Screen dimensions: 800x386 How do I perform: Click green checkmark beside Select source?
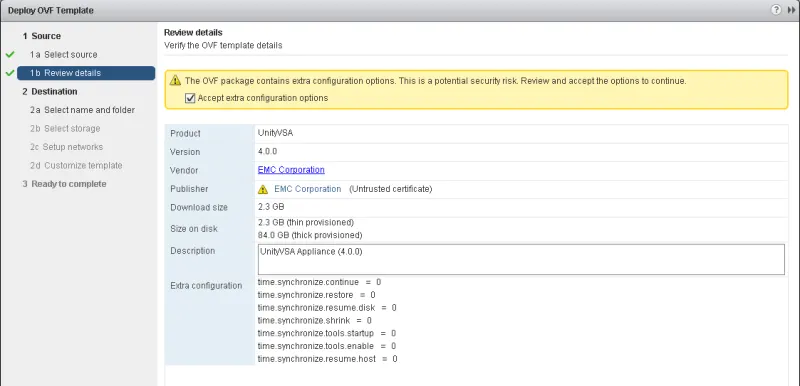click(x=10, y=54)
